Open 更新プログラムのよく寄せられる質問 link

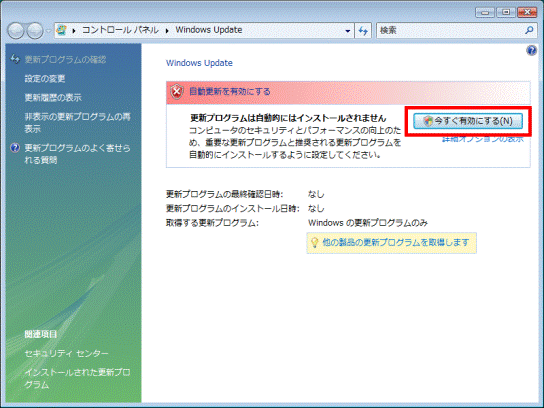pos(77,154)
